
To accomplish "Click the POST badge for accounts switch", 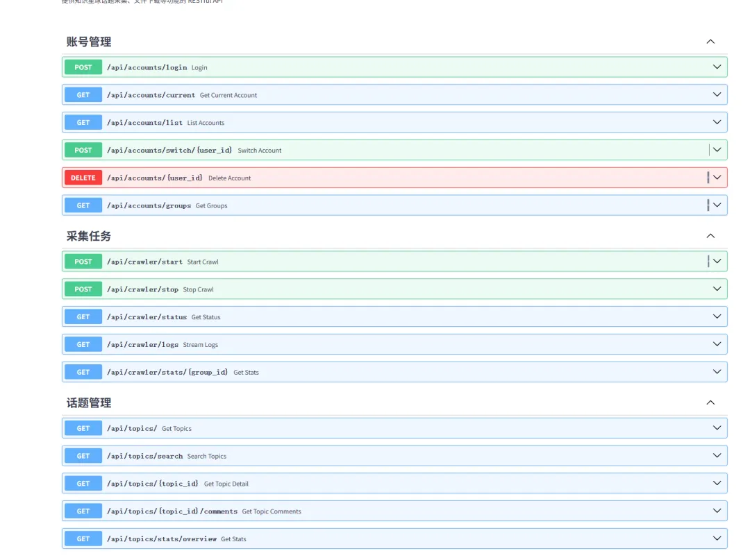I will pos(83,150).
